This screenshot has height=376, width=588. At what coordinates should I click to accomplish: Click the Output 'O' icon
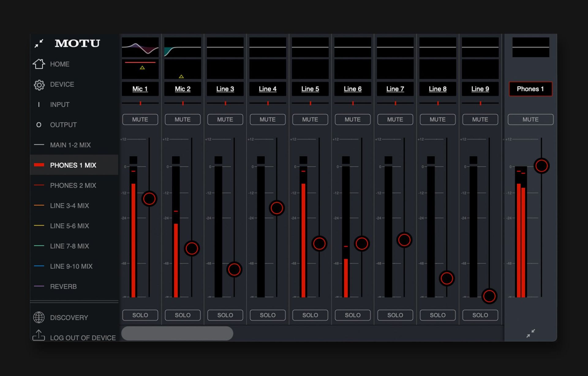39,125
